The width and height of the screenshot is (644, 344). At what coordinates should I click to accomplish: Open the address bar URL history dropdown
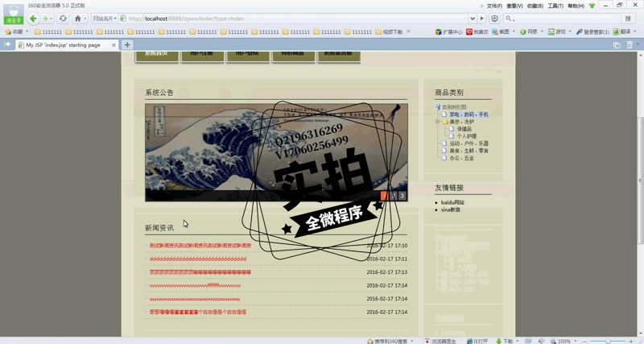tap(472, 19)
